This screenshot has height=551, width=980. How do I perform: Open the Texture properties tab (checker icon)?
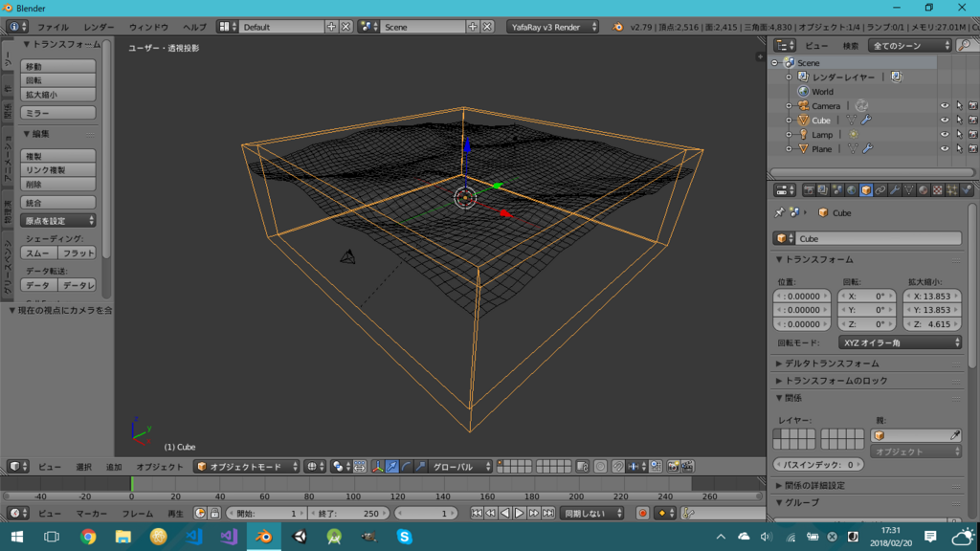click(x=938, y=190)
